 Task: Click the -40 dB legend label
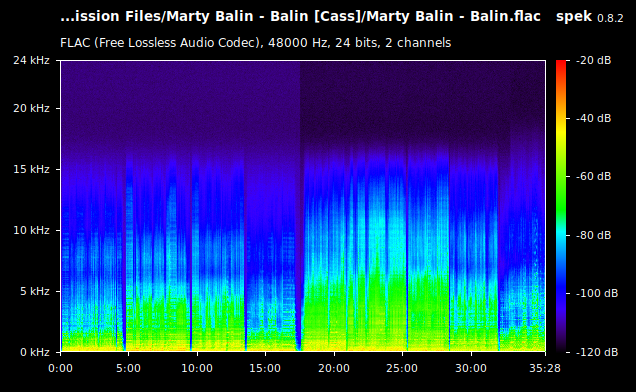click(x=593, y=118)
